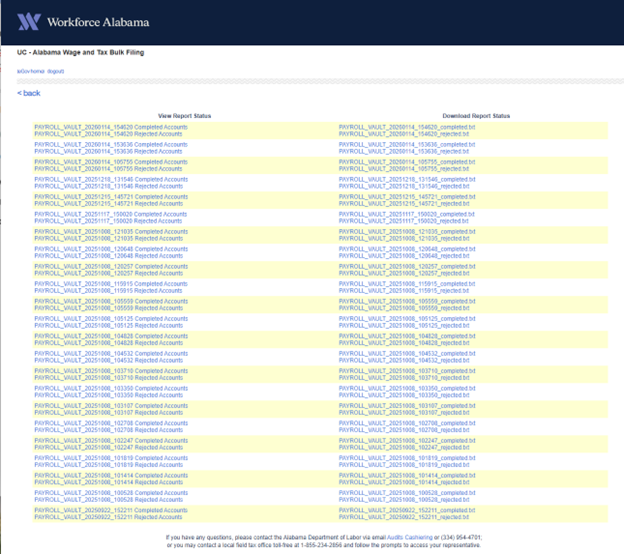View 20250922_152211 Completed Accounts report
624x554 pixels.
point(111,510)
